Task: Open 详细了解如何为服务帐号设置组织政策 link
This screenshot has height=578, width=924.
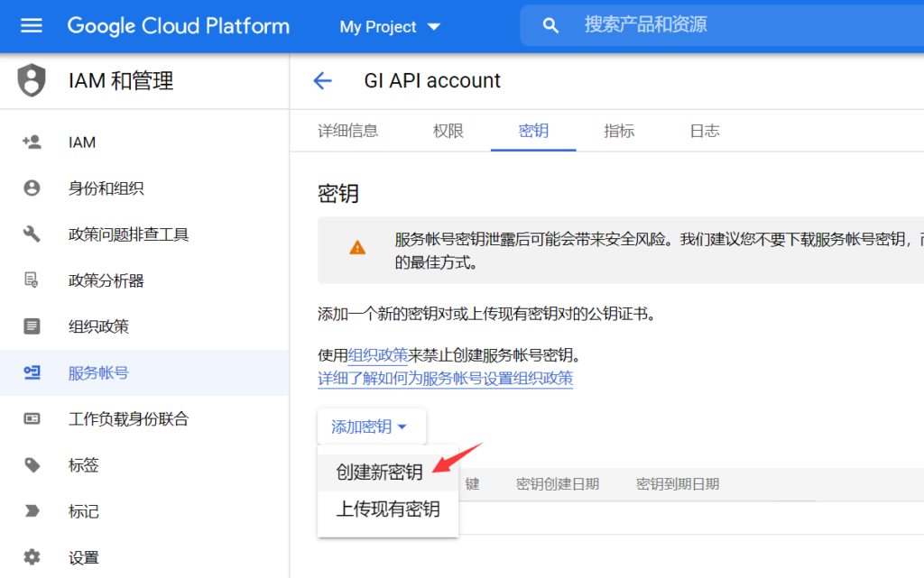Action: pyautogui.click(x=445, y=379)
